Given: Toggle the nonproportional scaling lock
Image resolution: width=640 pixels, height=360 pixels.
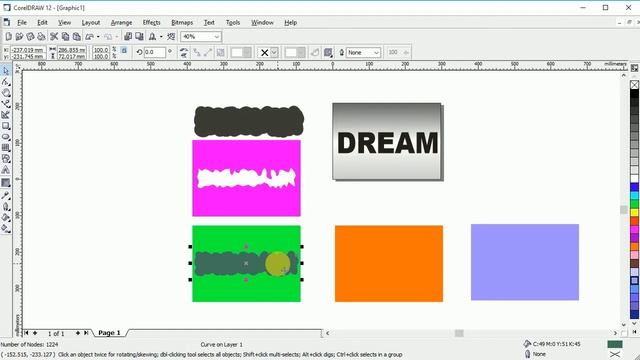Looking at the screenshot, I should [x=124, y=50].
